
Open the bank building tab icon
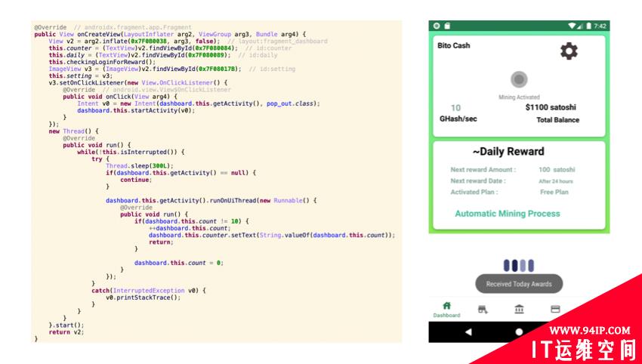pyautogui.click(x=519, y=309)
